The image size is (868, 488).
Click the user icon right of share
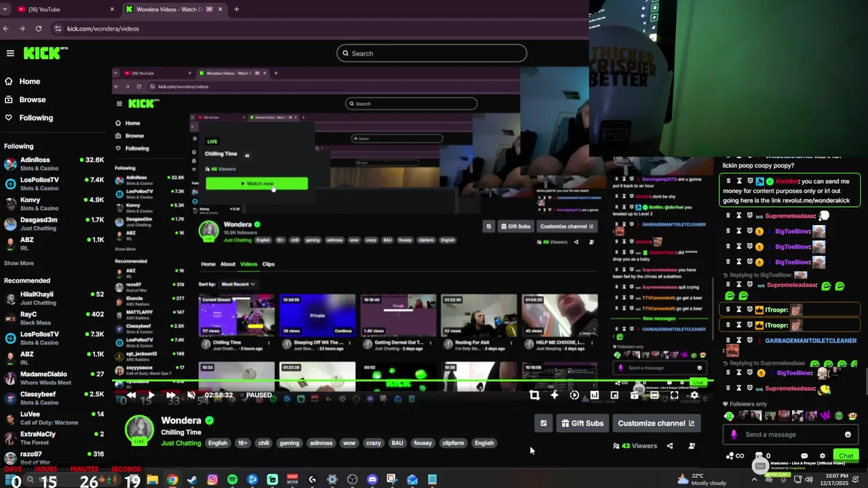click(x=692, y=446)
